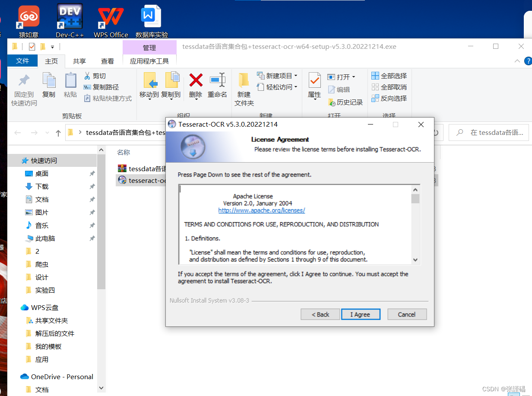Click the tessdata search input field
The width and height of the screenshot is (532, 396).
click(x=492, y=132)
